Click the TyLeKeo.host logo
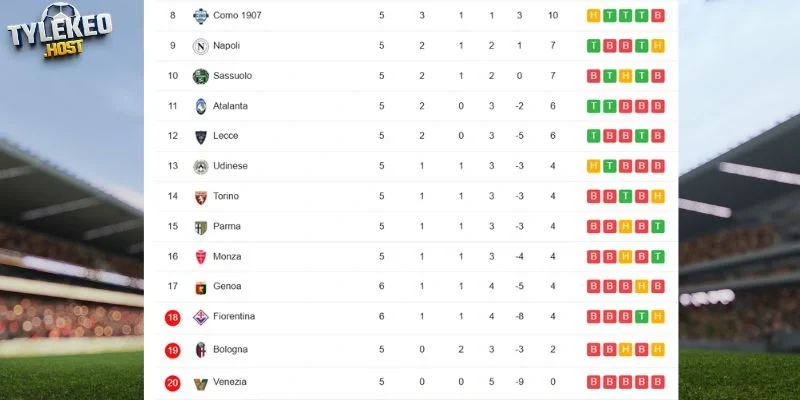 coord(60,29)
